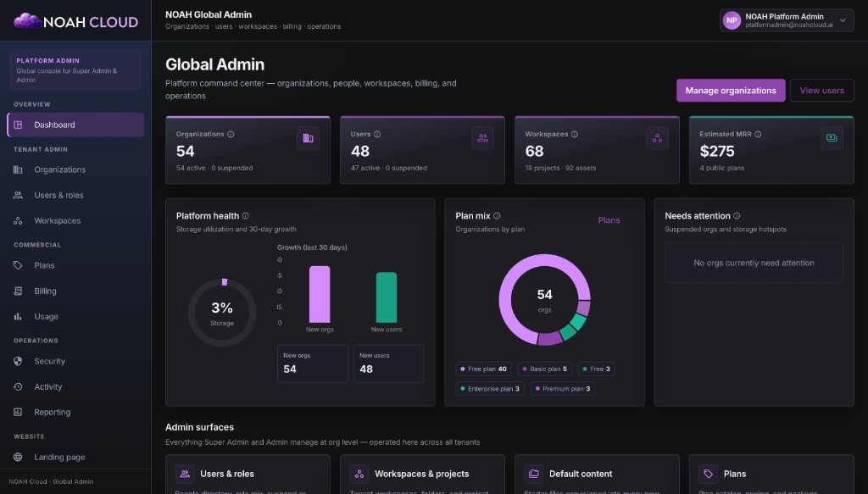This screenshot has width=868, height=494.
Task: Open Usage sidebar item
Action: tap(75, 316)
